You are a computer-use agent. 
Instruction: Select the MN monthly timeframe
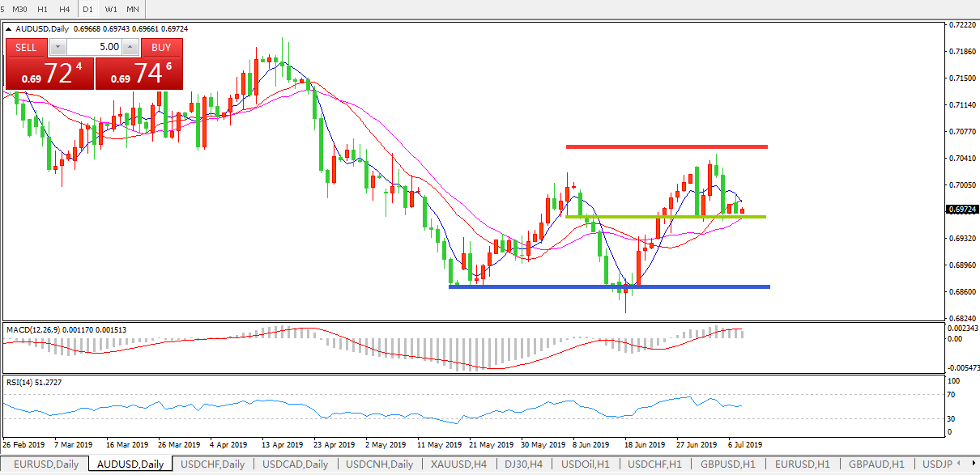click(133, 8)
